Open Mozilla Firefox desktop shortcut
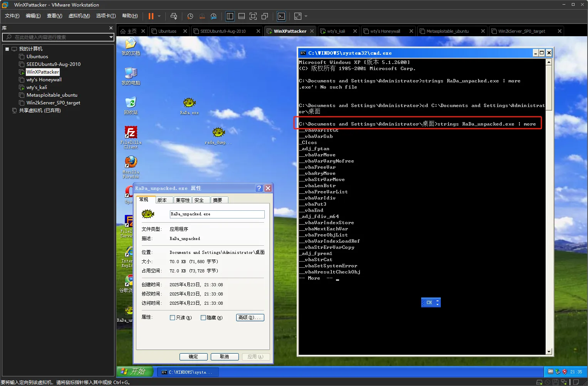The width and height of the screenshot is (588, 386). [x=131, y=167]
